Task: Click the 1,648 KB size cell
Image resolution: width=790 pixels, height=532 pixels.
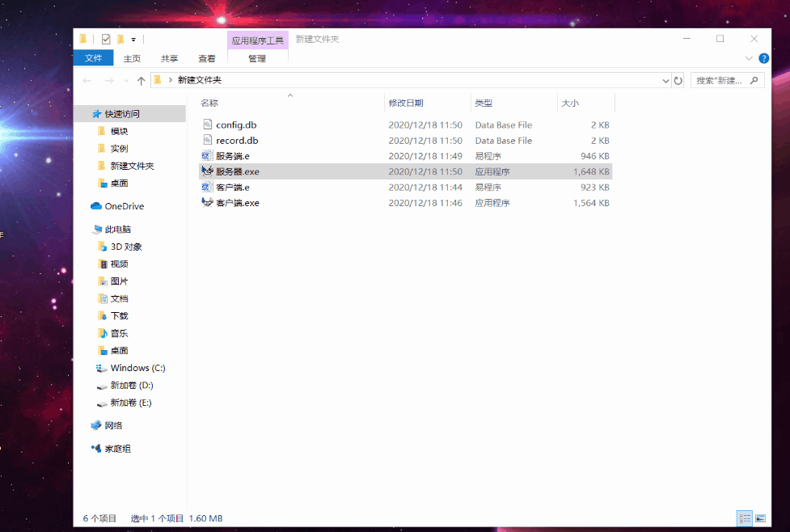Action: pyautogui.click(x=591, y=171)
